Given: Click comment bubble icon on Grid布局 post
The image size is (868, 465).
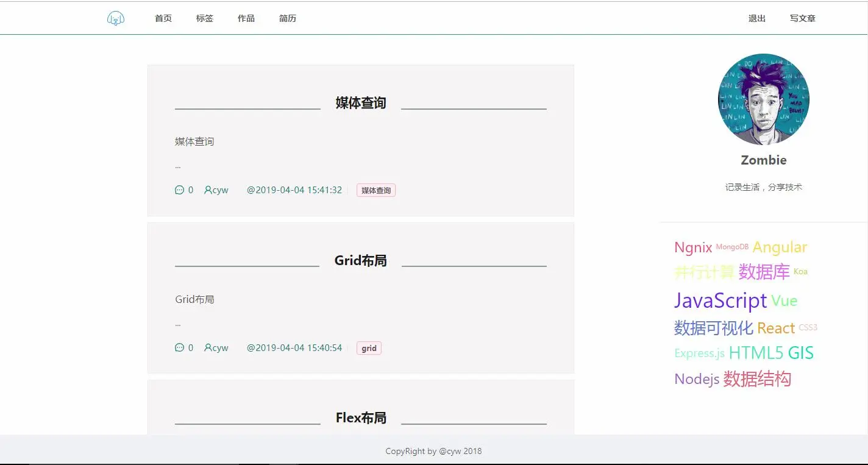Looking at the screenshot, I should click(179, 348).
